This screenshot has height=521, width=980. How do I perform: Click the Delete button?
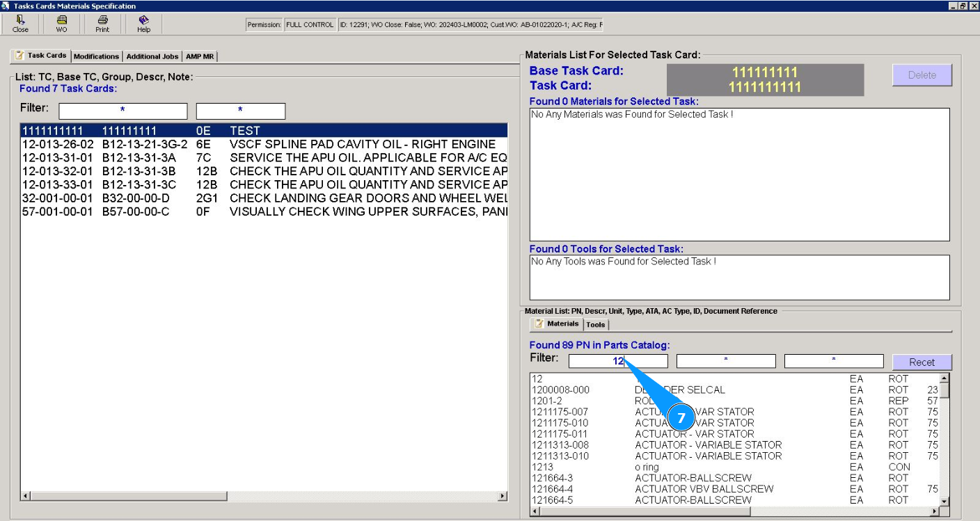pyautogui.click(x=922, y=75)
